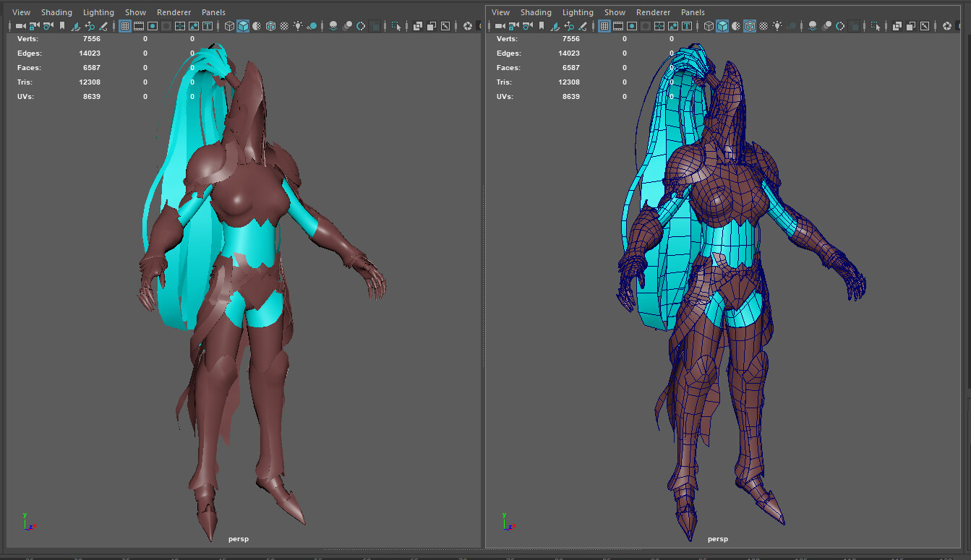Open Renderer menu in right viewport
The image size is (971, 560).
(x=653, y=12)
